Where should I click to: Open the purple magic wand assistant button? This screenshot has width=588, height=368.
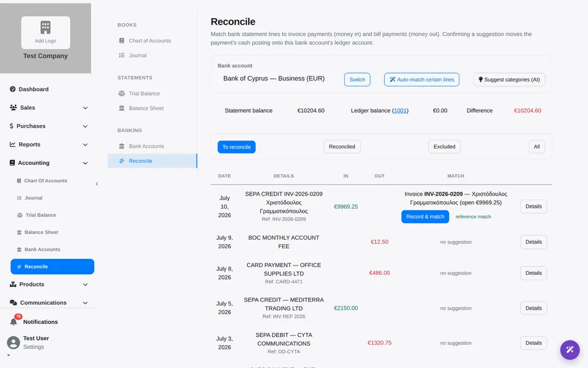[570, 350]
